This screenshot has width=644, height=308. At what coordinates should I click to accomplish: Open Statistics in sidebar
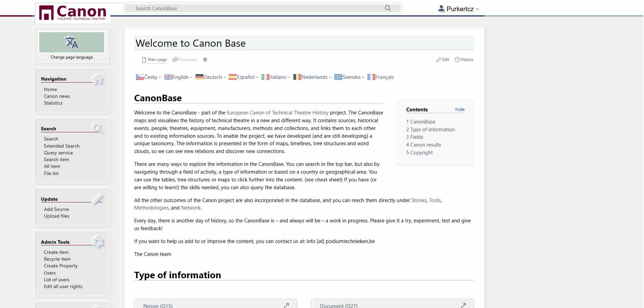[53, 103]
